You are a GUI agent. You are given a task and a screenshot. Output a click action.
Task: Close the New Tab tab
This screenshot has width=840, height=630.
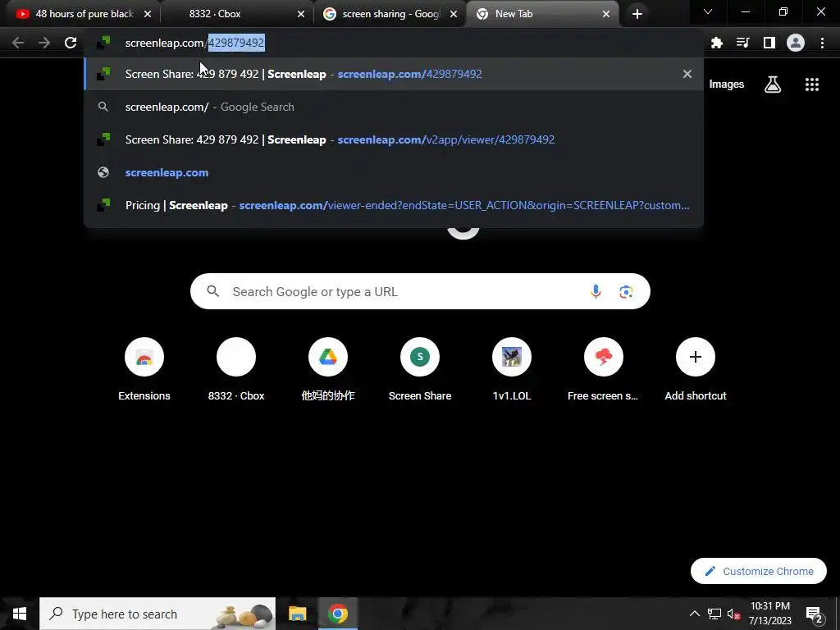(606, 14)
